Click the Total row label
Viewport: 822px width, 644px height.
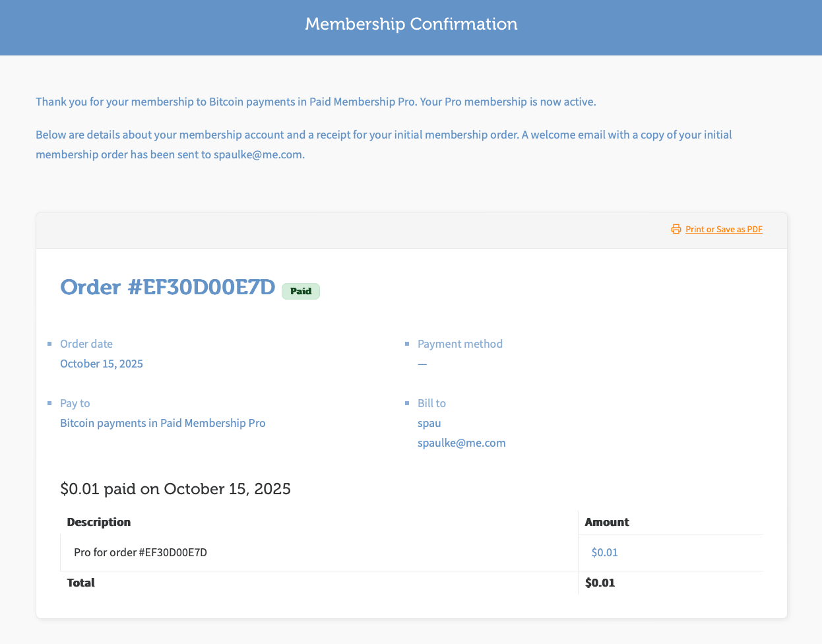[81, 583]
